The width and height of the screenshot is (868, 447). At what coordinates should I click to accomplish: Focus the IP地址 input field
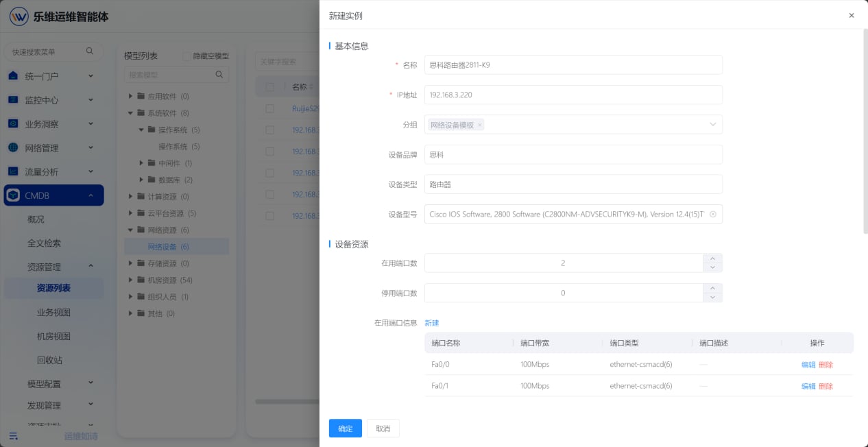click(573, 95)
